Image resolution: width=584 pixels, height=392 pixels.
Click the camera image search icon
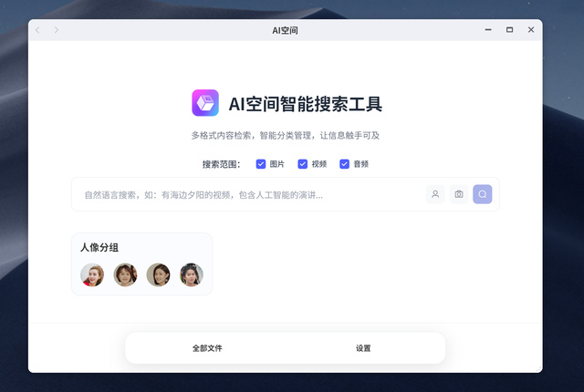(459, 194)
